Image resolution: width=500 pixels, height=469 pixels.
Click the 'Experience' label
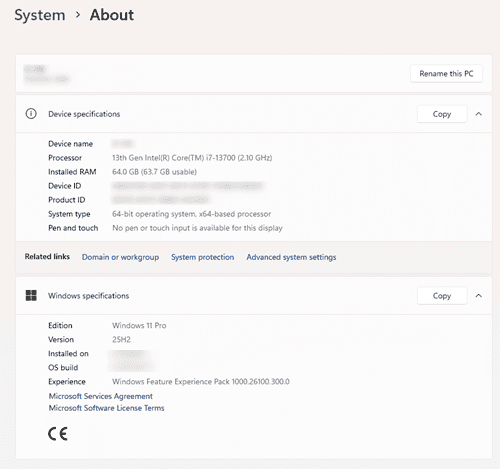coord(67,382)
